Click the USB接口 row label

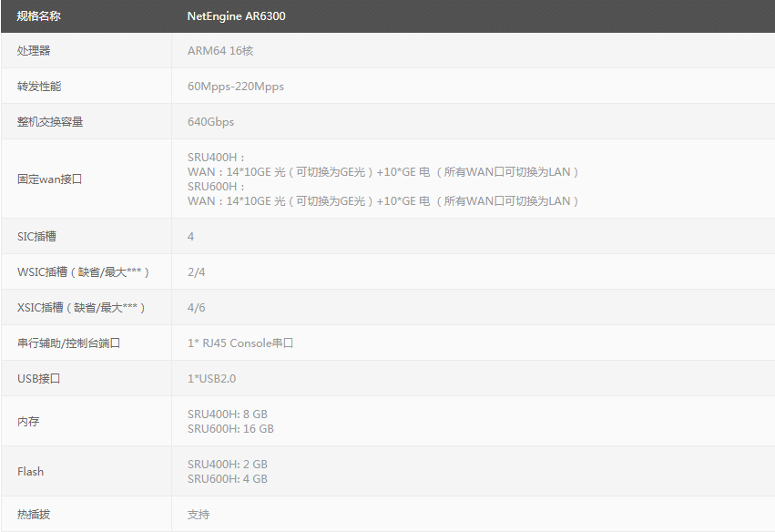coord(38,379)
